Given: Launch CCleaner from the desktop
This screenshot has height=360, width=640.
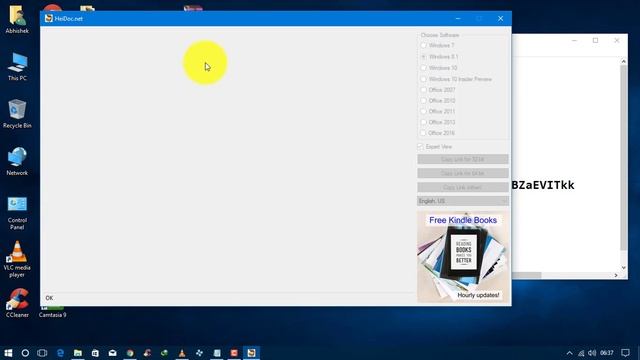Looking at the screenshot, I should tap(17, 304).
